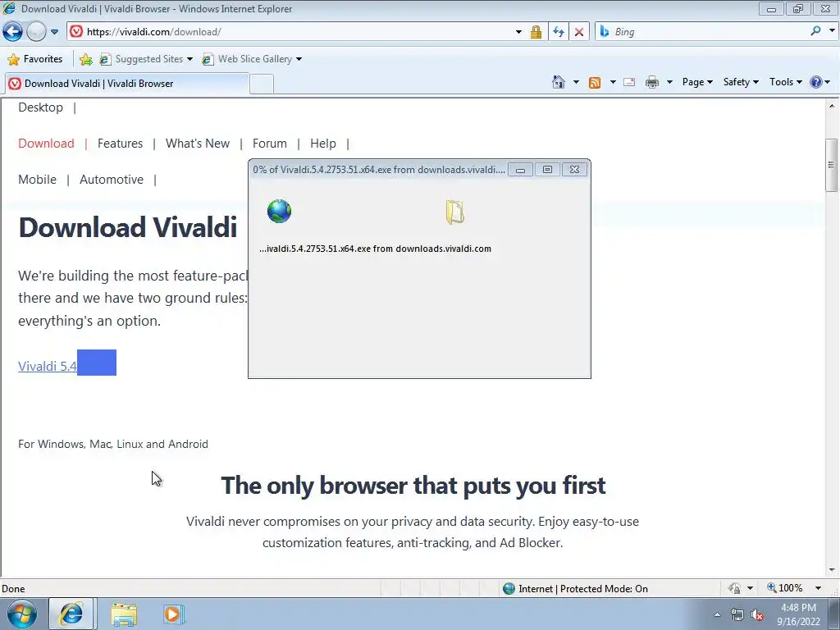Click the Vivaldi 5.4 download link
The image size is (840, 630).
click(x=47, y=367)
